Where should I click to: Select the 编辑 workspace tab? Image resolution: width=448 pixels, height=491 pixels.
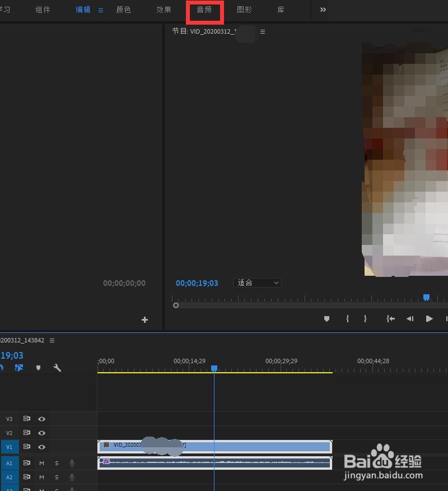click(83, 10)
